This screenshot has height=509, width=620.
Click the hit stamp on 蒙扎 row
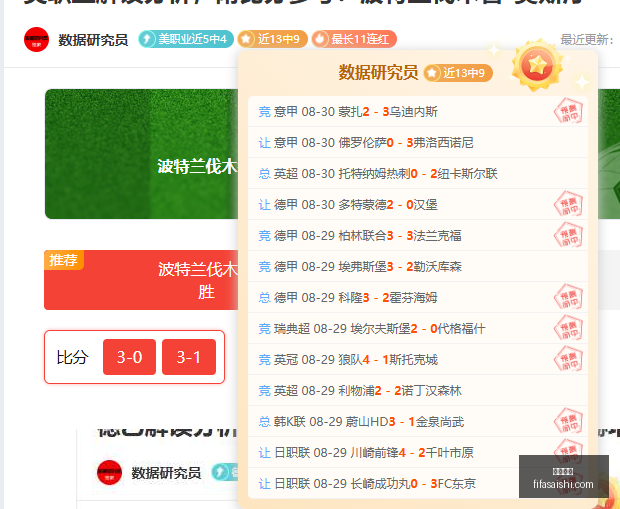coord(569,111)
